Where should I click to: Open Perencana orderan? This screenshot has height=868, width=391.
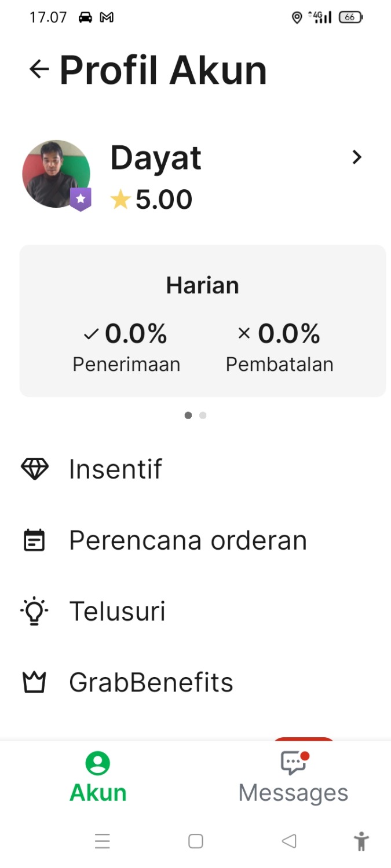pyautogui.click(x=188, y=540)
